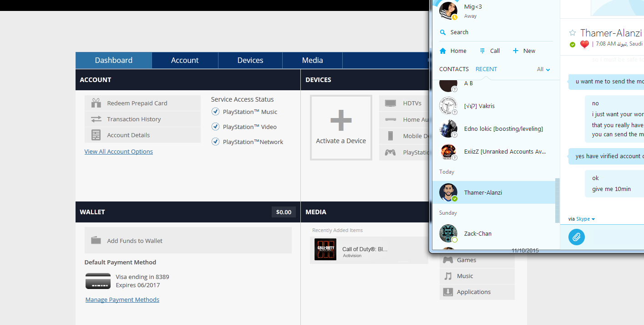Click the Applications download icon

coord(448,292)
